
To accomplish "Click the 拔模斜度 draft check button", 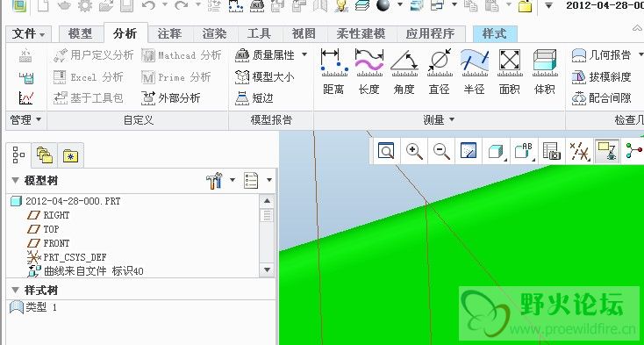I will (601, 76).
